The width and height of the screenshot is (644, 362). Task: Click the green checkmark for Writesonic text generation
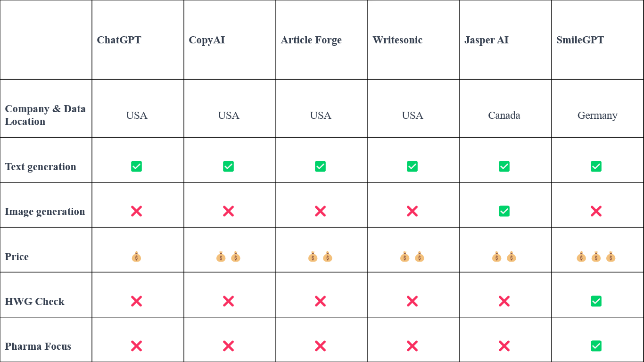click(x=412, y=166)
